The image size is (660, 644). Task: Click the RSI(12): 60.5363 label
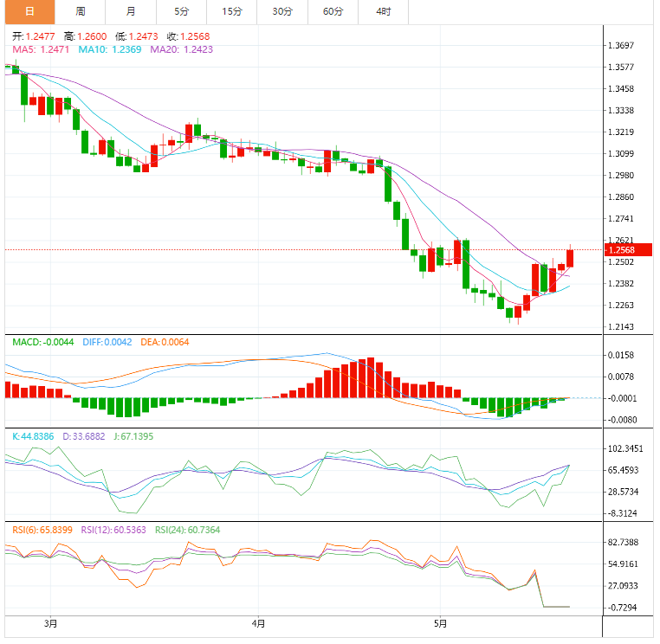[x=113, y=530]
